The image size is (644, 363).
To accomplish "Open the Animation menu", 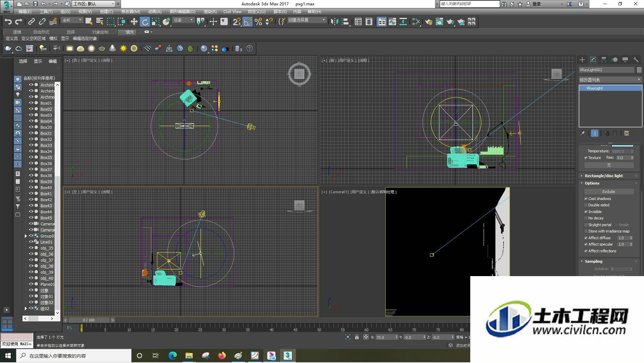I will coord(155,12).
